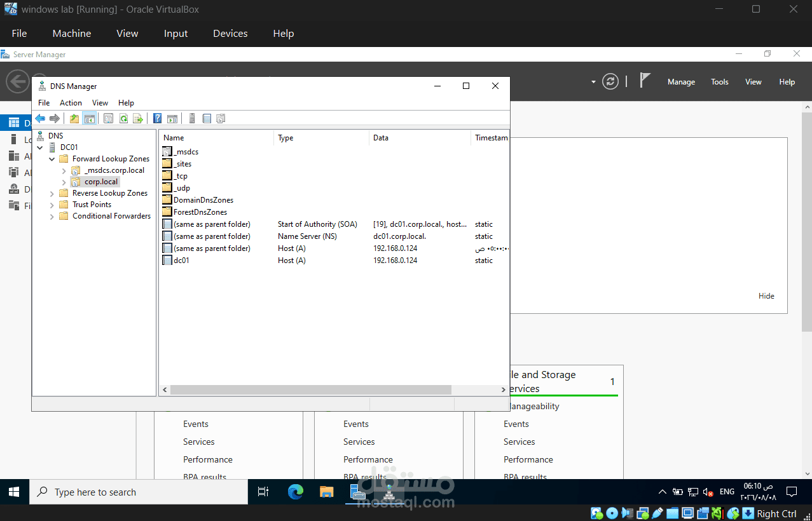Open the VirtualBox Input menu
The image size is (812, 521).
(175, 34)
